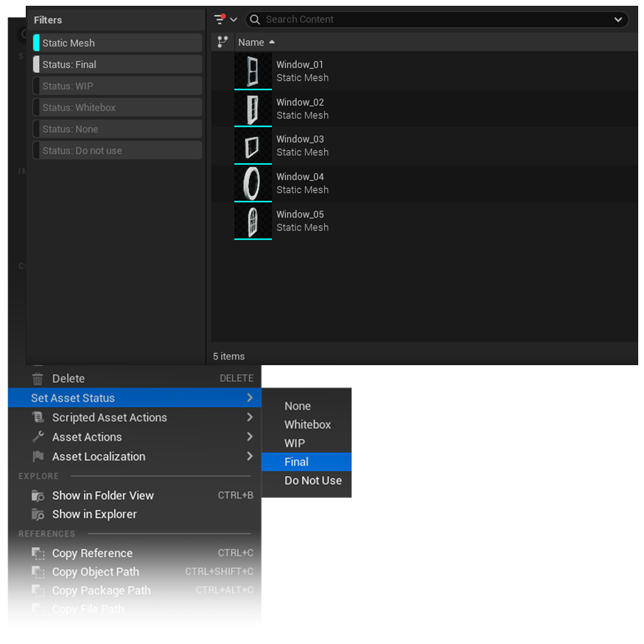
Task: Toggle the Static Mesh filter
Action: pyautogui.click(x=118, y=43)
